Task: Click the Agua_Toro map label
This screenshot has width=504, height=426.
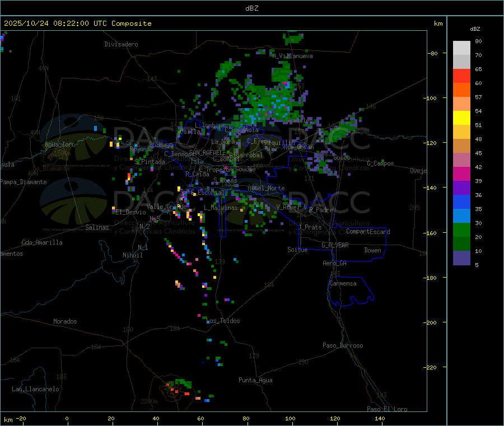Action: (60, 144)
